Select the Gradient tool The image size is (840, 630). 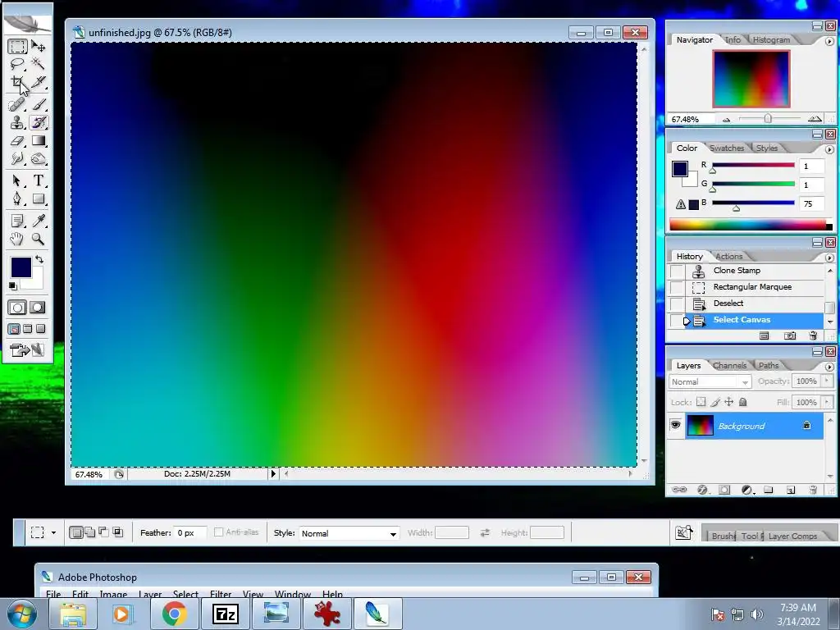pyautogui.click(x=38, y=141)
